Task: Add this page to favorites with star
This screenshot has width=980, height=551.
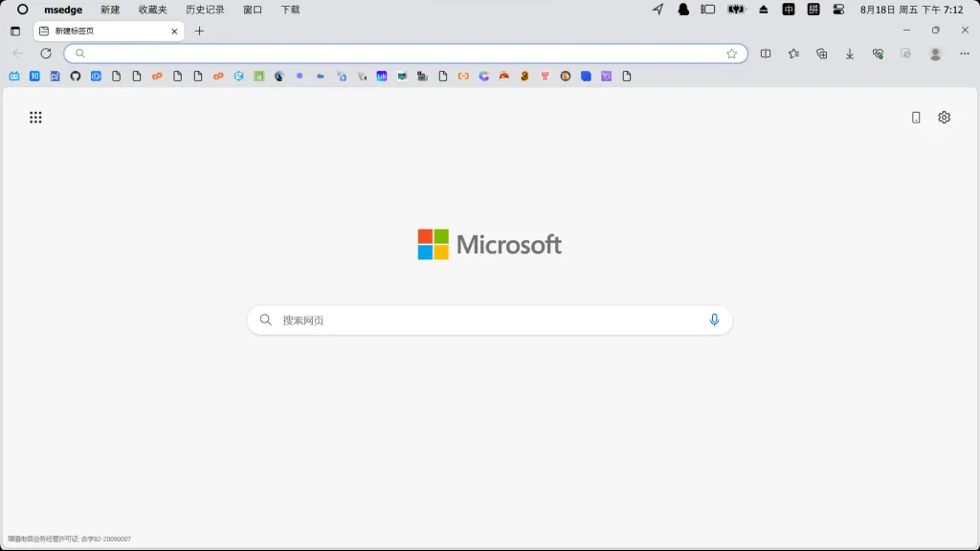Action: click(x=732, y=54)
